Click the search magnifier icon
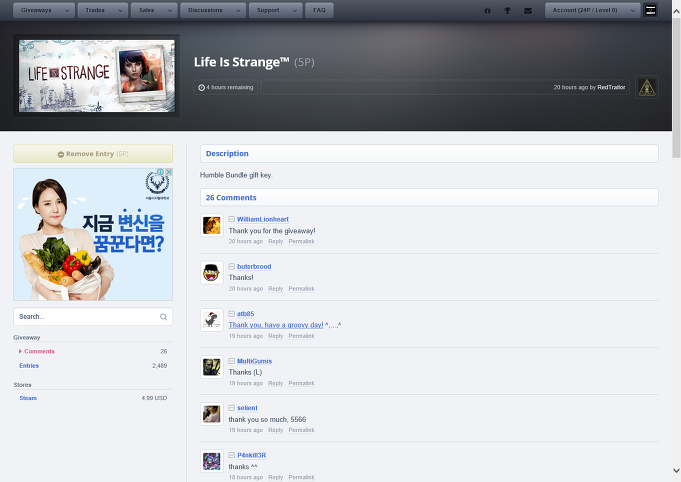Viewport: 681px width, 482px height. pyautogui.click(x=163, y=317)
